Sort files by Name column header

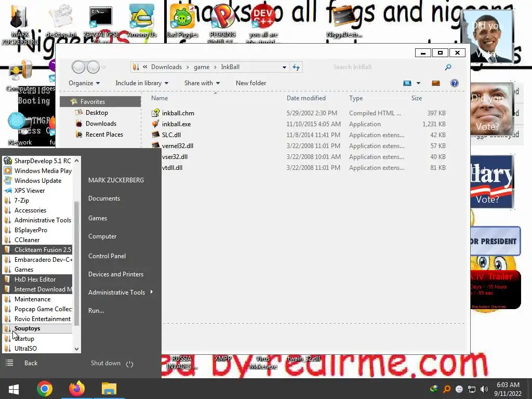click(x=159, y=98)
